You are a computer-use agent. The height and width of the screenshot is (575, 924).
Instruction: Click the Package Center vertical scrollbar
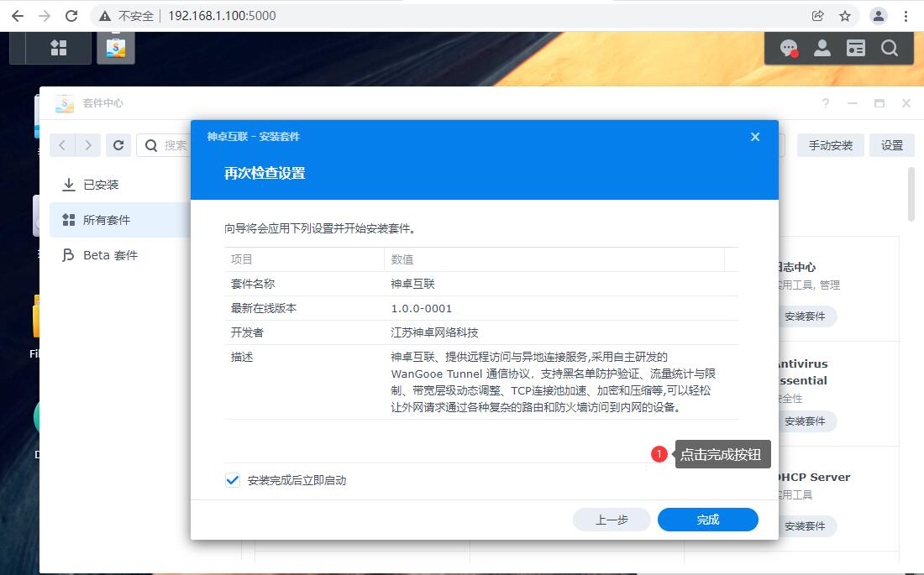click(x=911, y=195)
